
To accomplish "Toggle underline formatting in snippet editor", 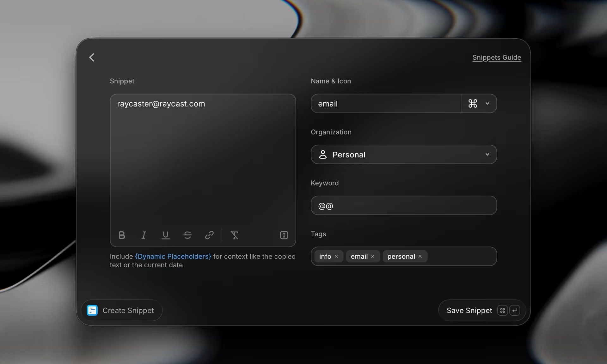I will click(x=165, y=235).
